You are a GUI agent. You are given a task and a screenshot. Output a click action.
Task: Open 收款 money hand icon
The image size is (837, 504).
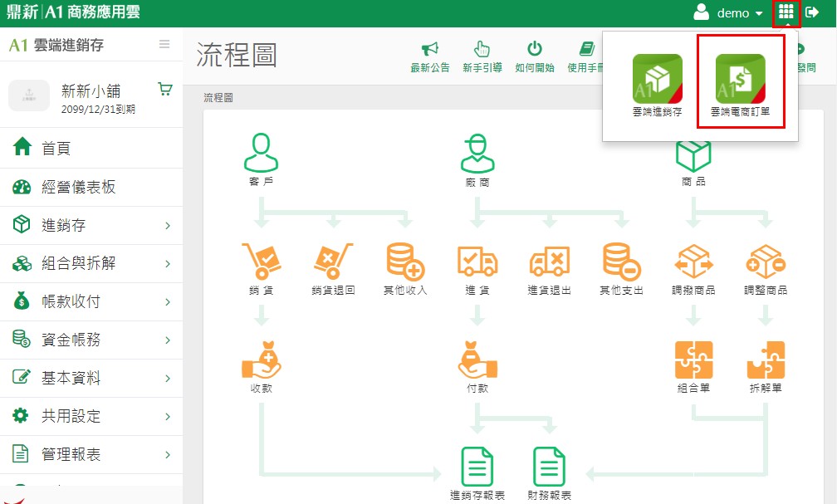pos(261,360)
